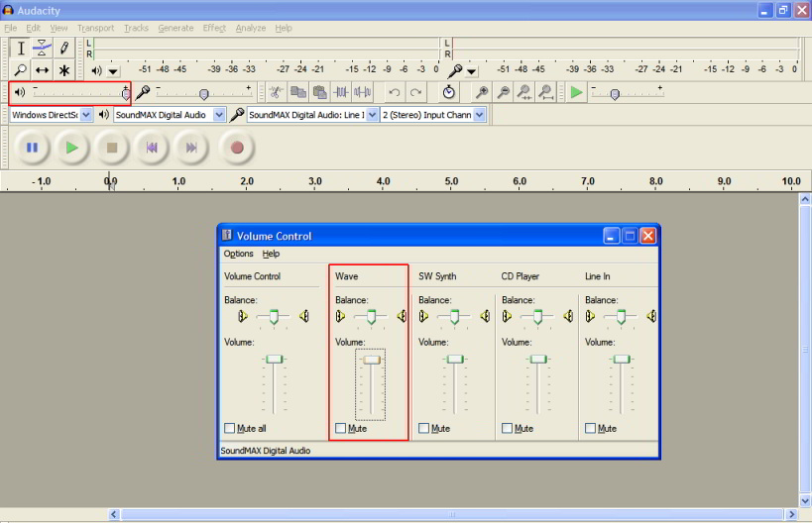Click the Pause transport button

click(x=32, y=148)
